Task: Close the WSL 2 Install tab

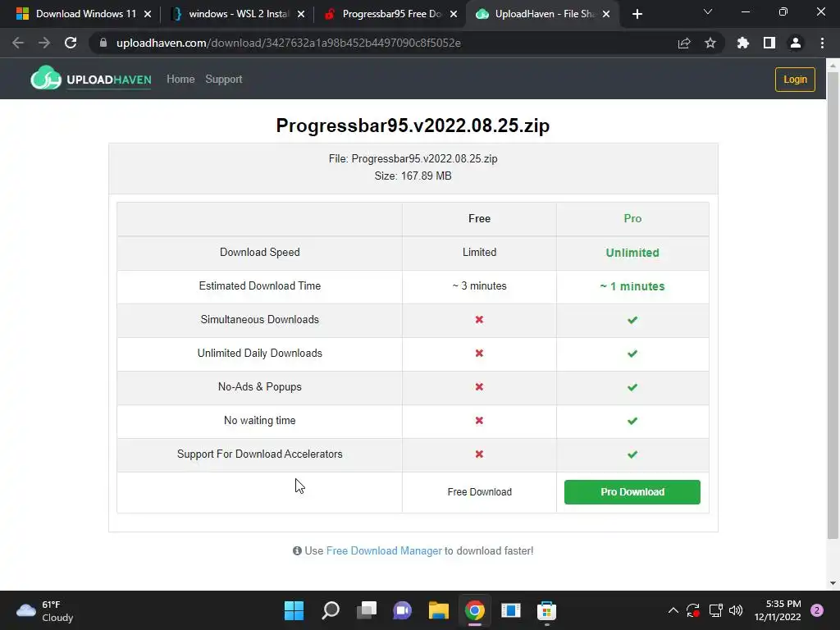Action: 301,14
